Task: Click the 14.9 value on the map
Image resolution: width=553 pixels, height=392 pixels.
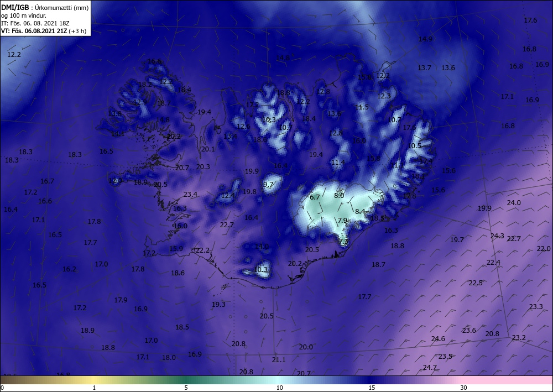Action: pos(425,39)
